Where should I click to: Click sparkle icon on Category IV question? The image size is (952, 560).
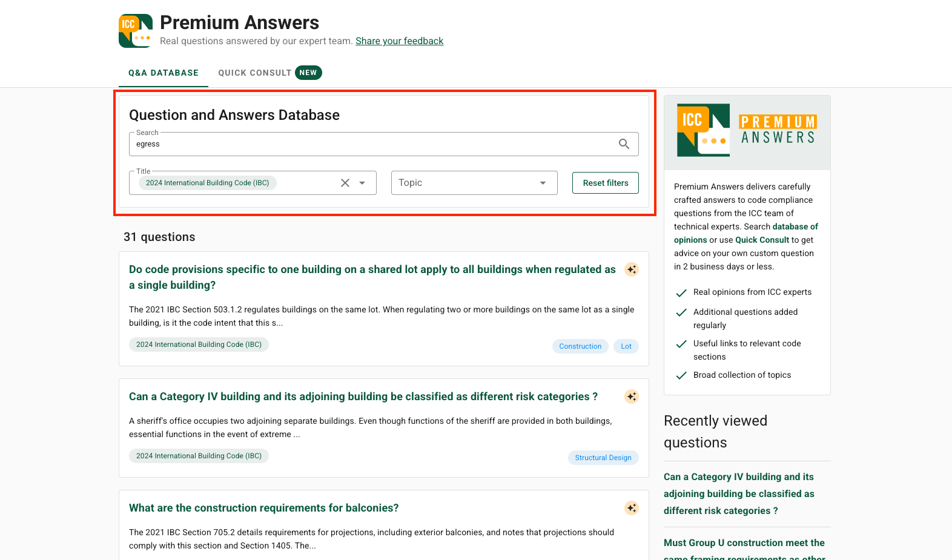tap(632, 397)
